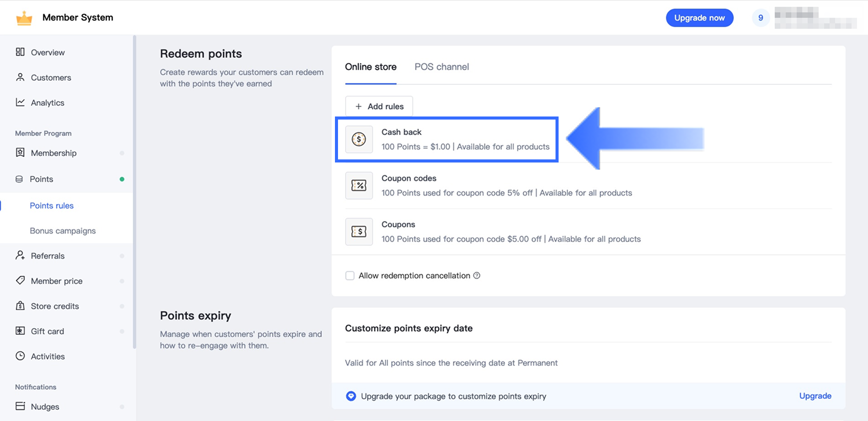Click the Cash back dollar coin icon
Screen dimensions: 868x421
[359, 139]
